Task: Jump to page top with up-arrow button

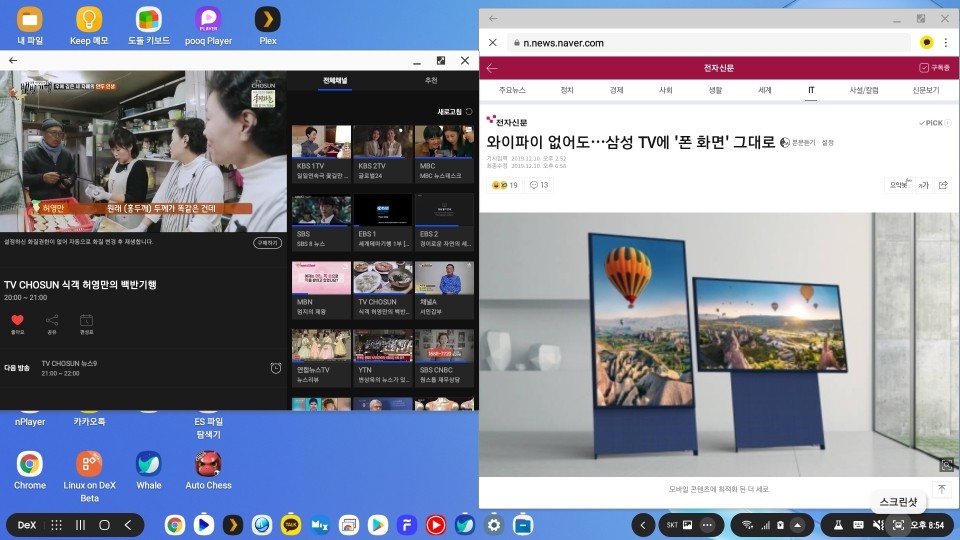Action: [942, 489]
